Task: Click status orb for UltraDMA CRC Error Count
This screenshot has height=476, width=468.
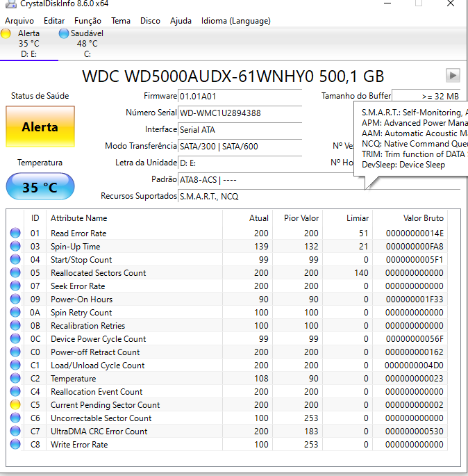Action: point(15,431)
